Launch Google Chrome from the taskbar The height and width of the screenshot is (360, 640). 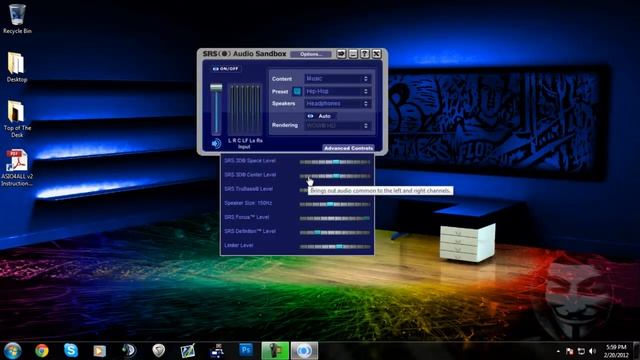pos(42,351)
